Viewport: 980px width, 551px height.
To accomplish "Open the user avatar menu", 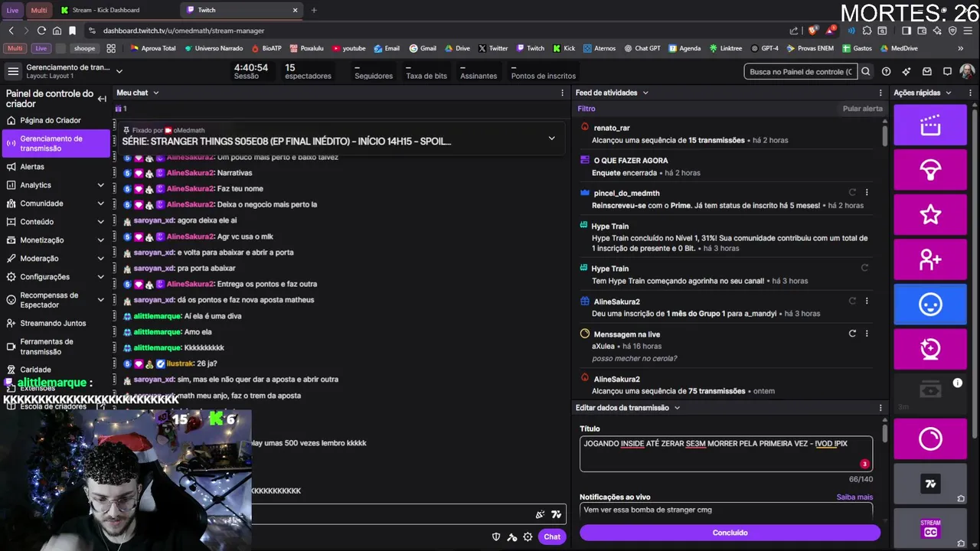I will (x=967, y=71).
